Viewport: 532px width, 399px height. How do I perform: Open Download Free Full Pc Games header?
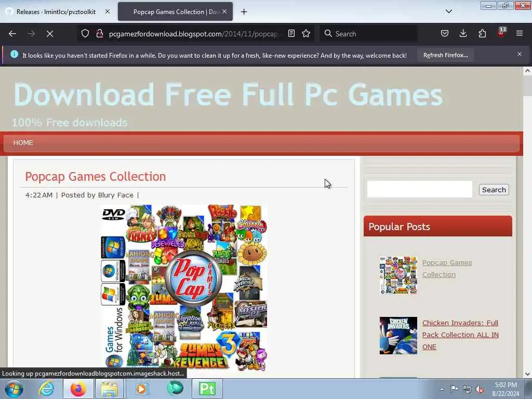(x=228, y=95)
